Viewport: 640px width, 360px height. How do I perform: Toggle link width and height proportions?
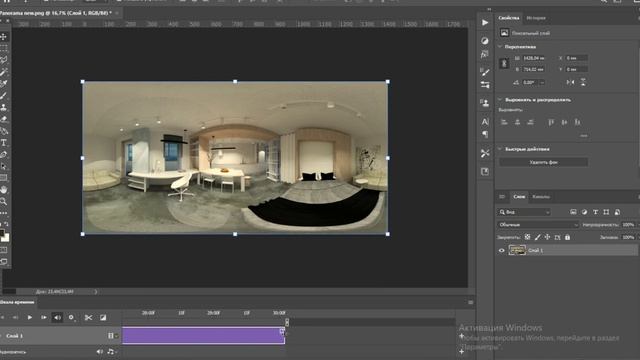504,63
